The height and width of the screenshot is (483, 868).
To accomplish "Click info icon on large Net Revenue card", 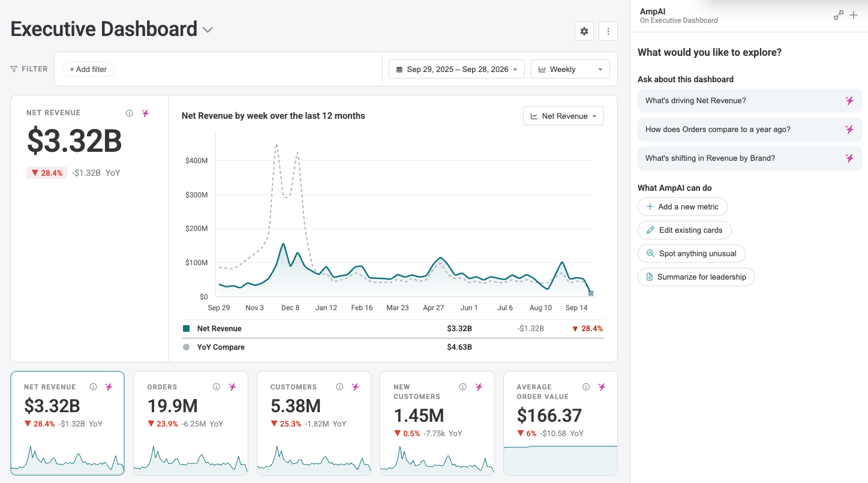I will point(130,113).
